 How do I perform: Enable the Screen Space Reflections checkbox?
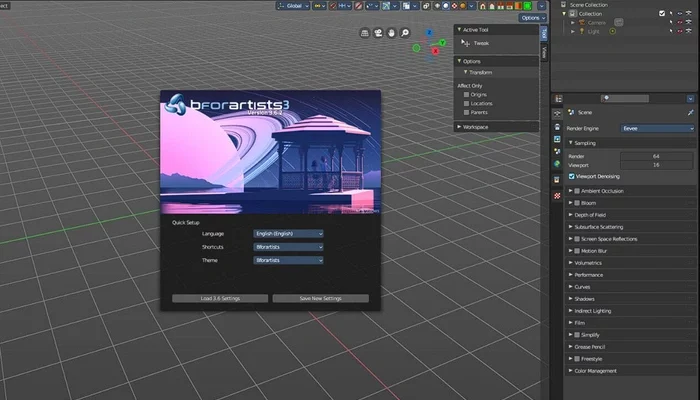tap(577, 239)
